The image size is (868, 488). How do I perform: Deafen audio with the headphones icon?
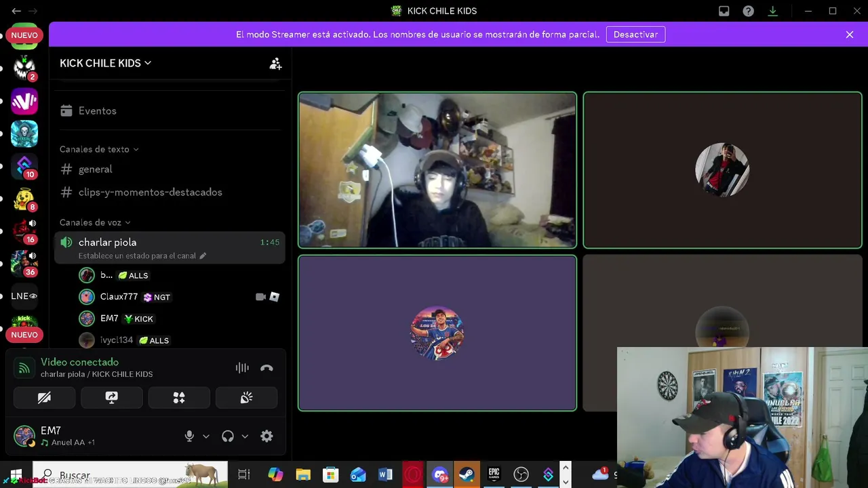[228, 436]
